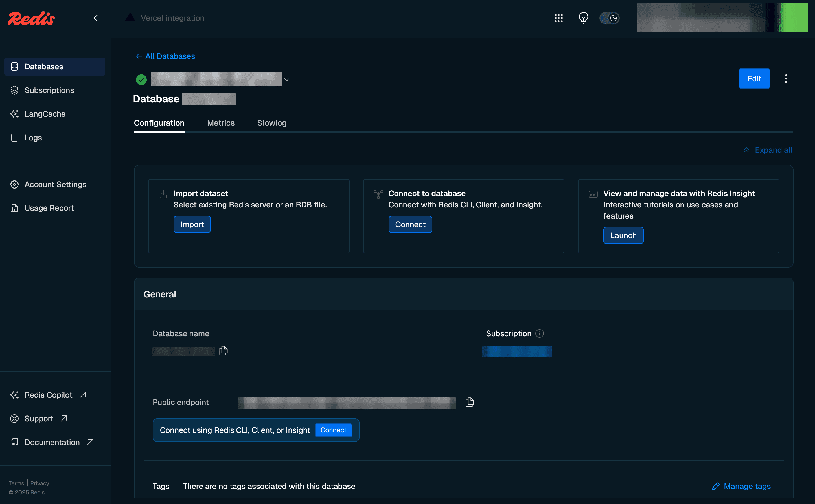Viewport: 815px width, 504px height.
Task: Open the database selector dropdown
Action: point(286,79)
